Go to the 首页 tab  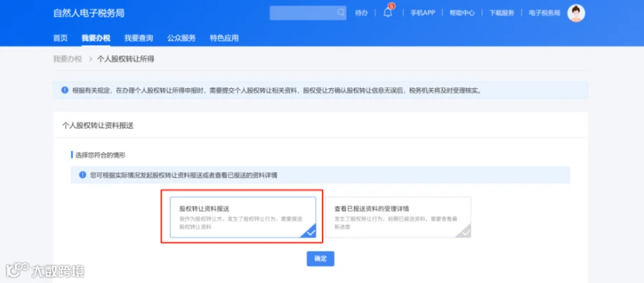coord(60,38)
